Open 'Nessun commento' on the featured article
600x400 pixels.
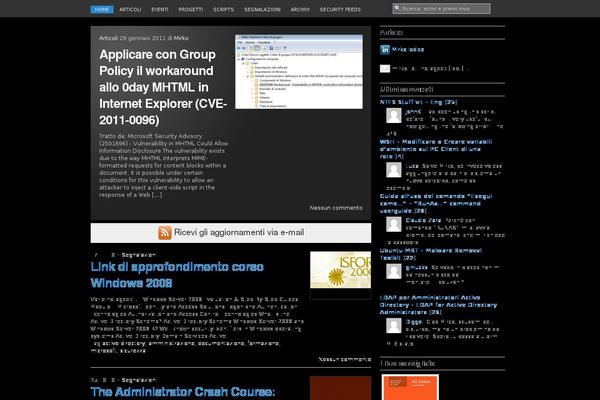tap(336, 208)
